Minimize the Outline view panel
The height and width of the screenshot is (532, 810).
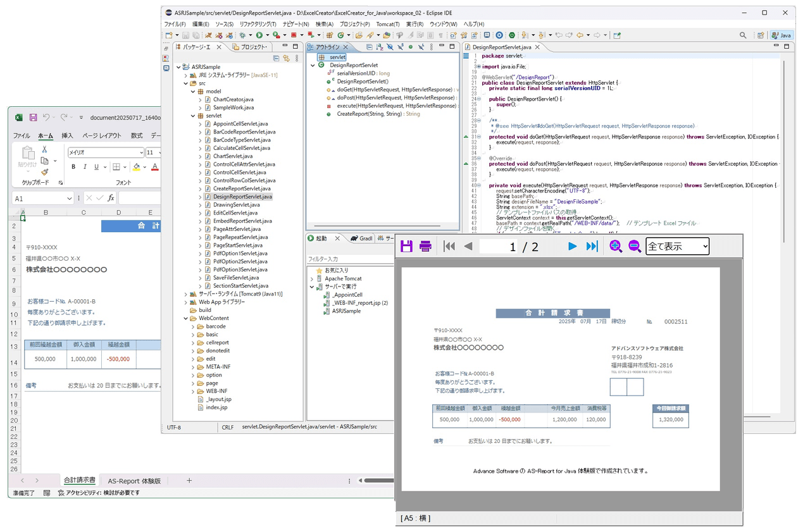tap(442, 46)
